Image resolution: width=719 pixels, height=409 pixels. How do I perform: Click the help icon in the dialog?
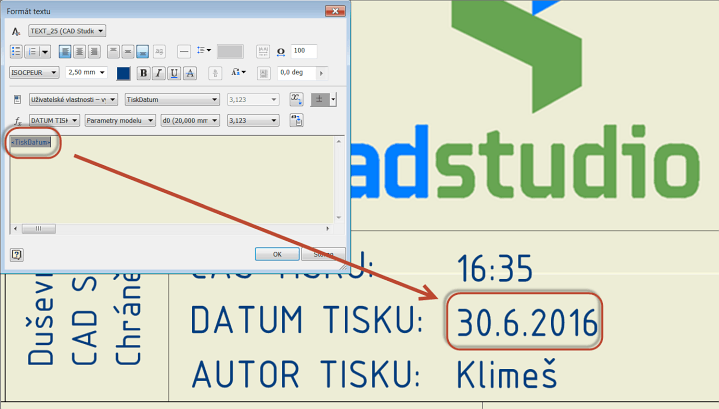point(17,255)
